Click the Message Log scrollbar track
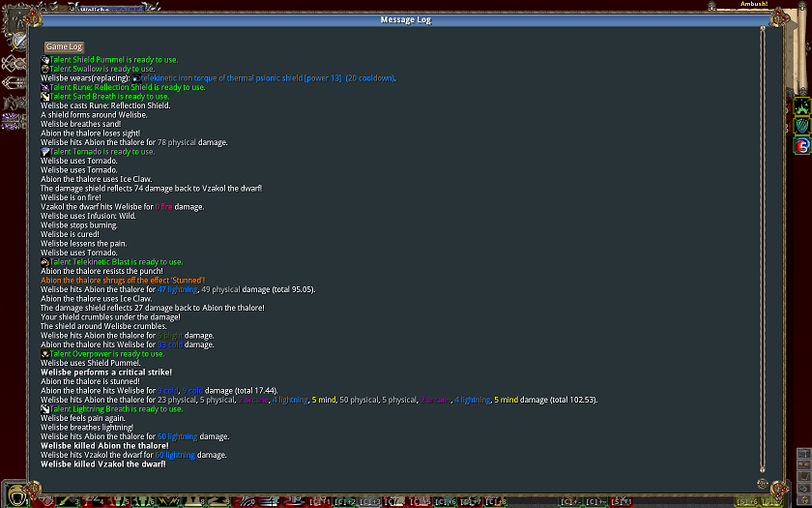 tap(763, 249)
